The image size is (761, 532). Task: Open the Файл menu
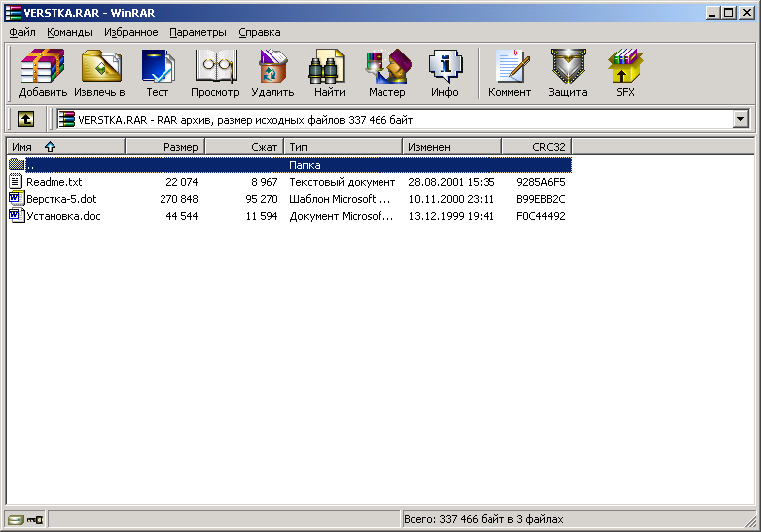[22, 32]
